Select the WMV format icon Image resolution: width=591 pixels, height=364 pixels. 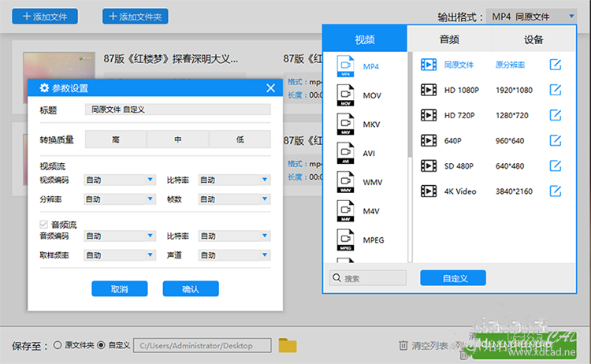345,182
